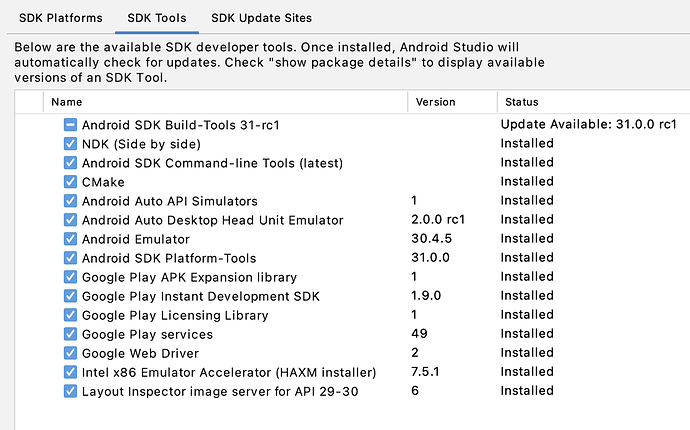The image size is (690, 430).
Task: Uncheck the Android Emulator checkbox
Action: pos(70,239)
